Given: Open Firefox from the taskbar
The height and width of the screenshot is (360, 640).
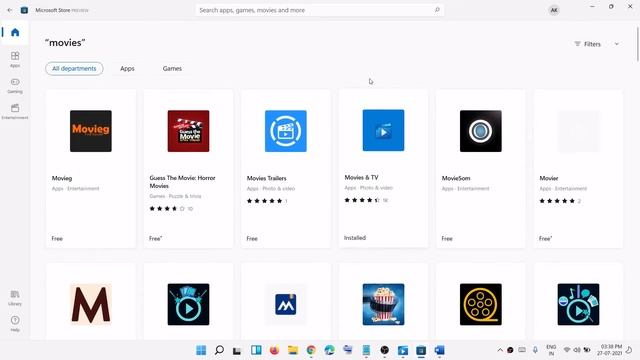Looking at the screenshot, I should 274,350.
